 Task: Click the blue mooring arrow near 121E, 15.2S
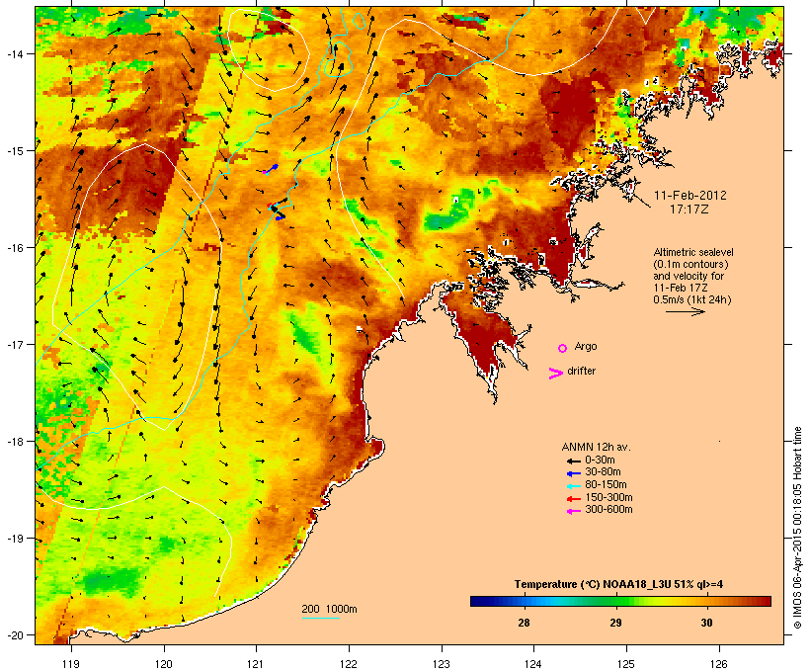click(272, 169)
